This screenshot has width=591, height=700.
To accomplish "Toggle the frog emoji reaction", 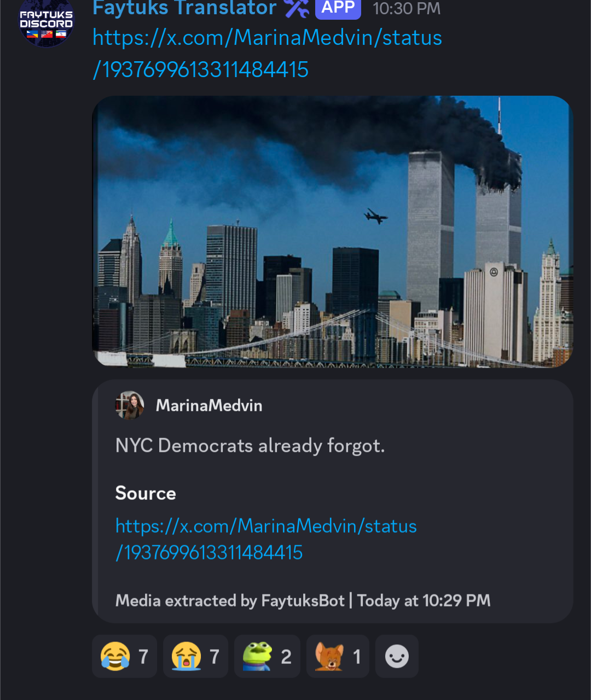I will coord(267,656).
